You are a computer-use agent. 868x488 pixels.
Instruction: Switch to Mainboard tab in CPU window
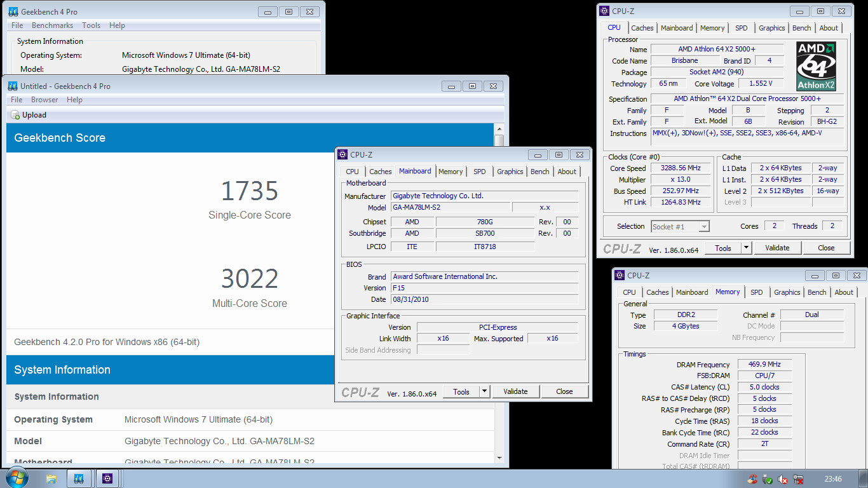coord(677,28)
